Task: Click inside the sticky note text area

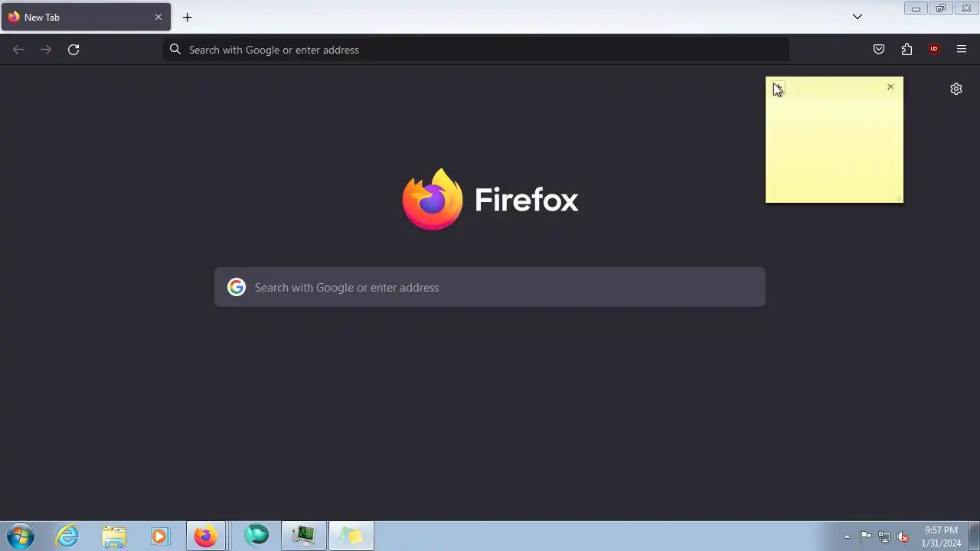Action: [x=835, y=149]
